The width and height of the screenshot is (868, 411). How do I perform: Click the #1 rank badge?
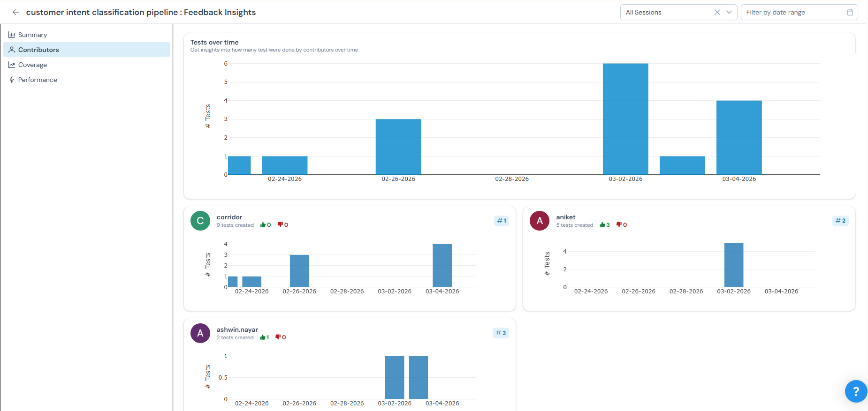[502, 221]
